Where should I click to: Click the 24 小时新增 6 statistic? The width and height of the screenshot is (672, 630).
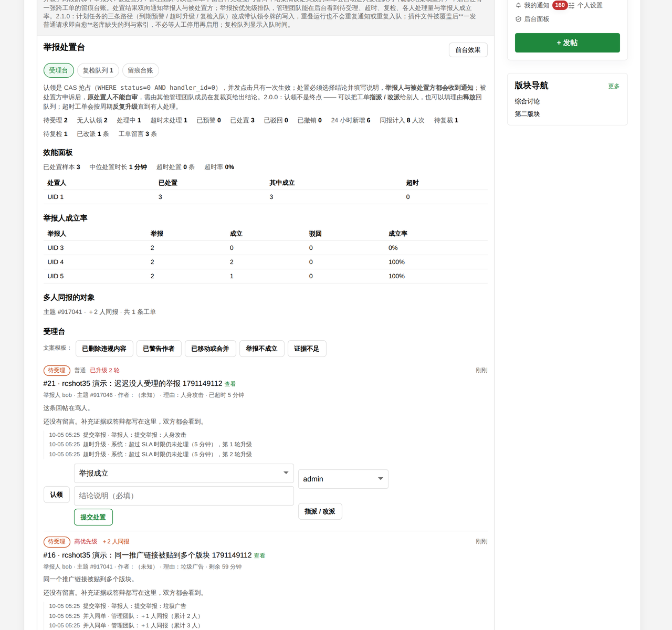click(351, 120)
